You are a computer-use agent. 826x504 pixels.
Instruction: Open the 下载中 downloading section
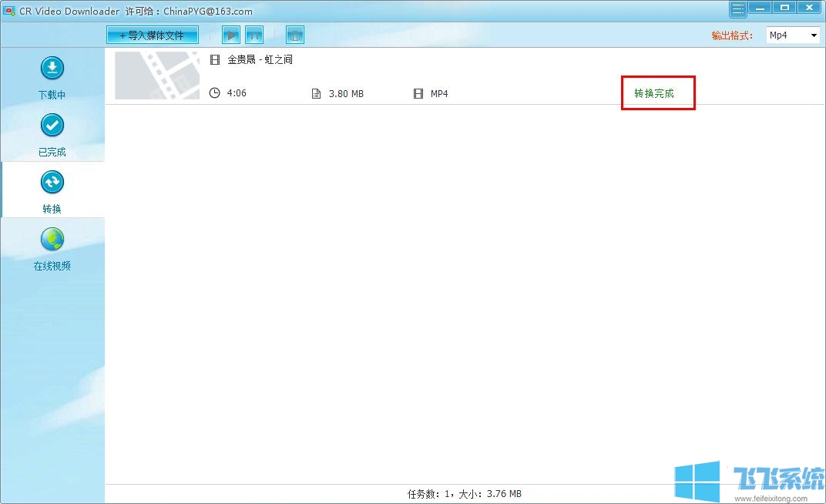(x=52, y=79)
